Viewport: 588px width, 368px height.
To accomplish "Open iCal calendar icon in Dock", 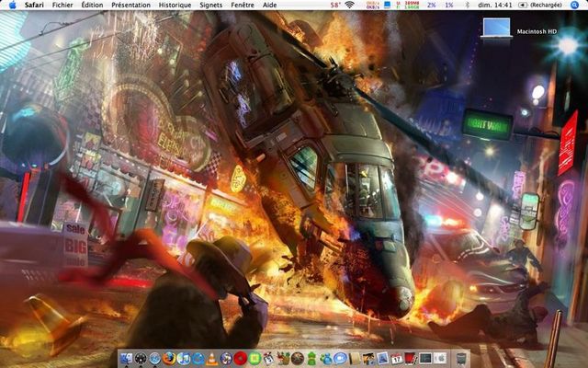I will 397,358.
